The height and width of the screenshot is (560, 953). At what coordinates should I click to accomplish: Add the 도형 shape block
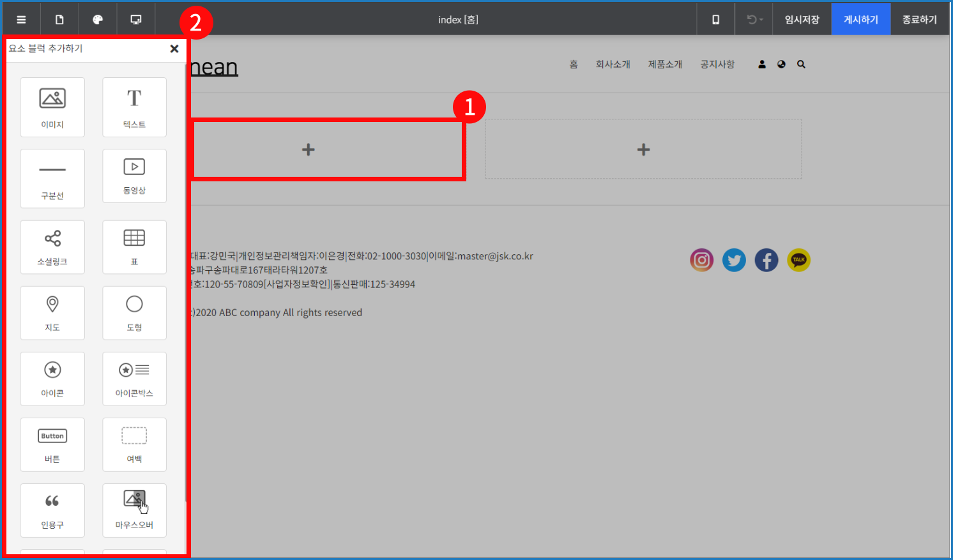pos(134,313)
